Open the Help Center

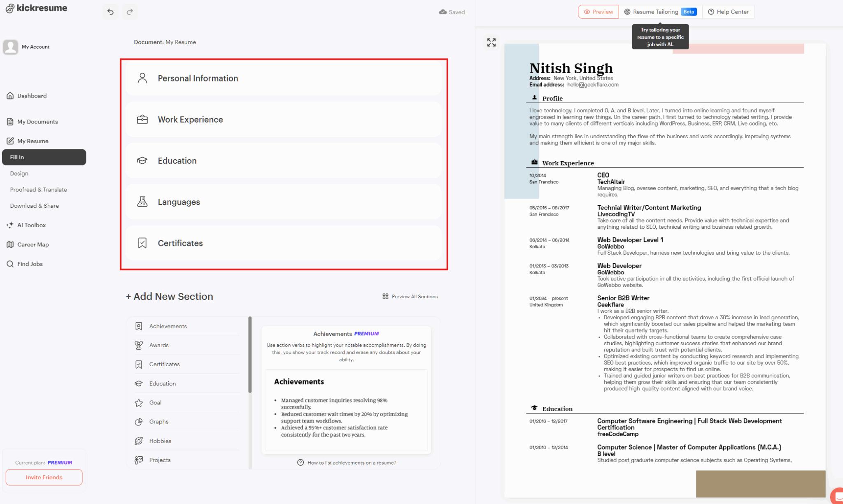pyautogui.click(x=728, y=12)
